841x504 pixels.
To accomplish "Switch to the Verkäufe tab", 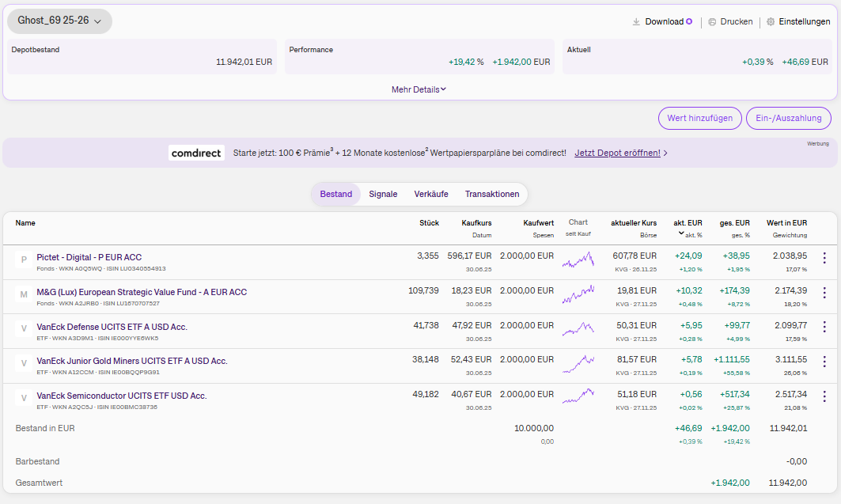I will [x=431, y=194].
